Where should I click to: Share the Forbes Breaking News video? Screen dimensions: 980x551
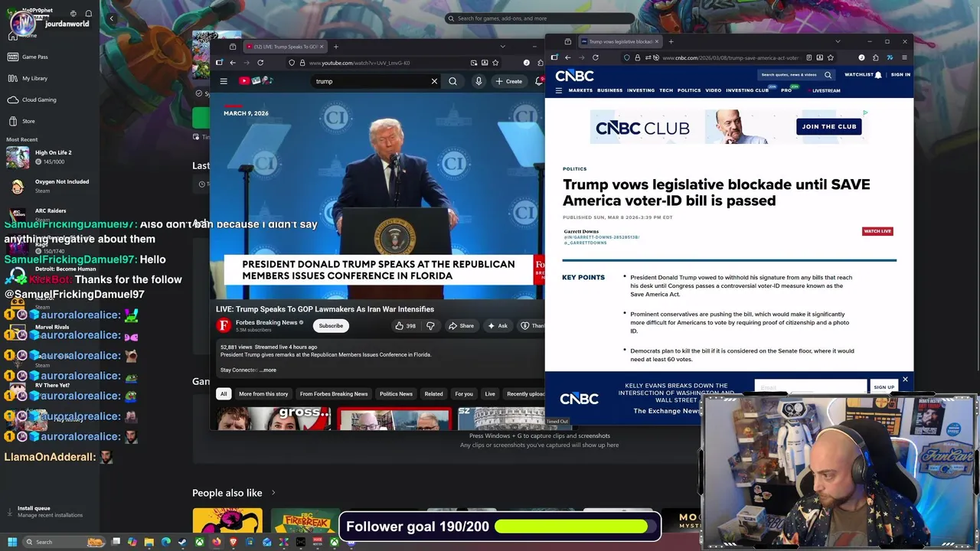(x=461, y=326)
